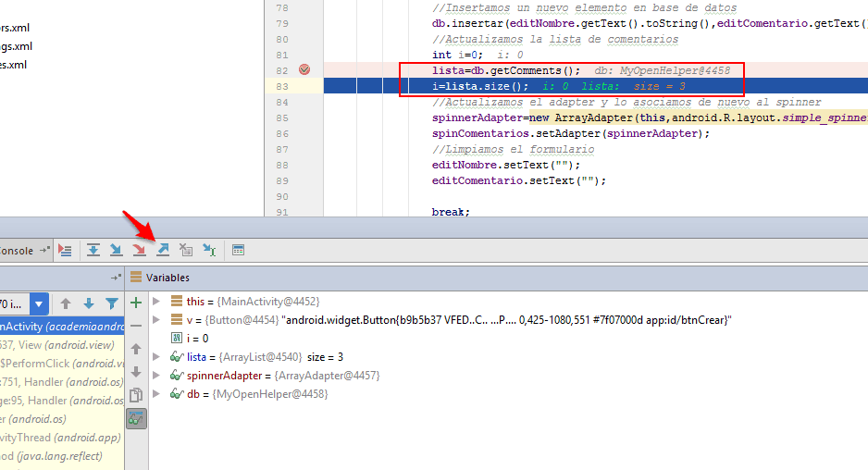Click '{MyOpenHelper@4458}' in Variables panel
Screen dimensions: 868x470
coord(270,394)
